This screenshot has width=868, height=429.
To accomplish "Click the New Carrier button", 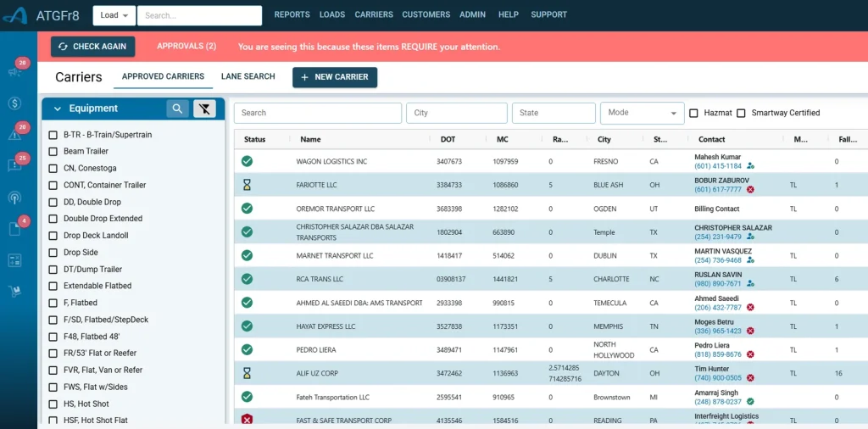I will [334, 77].
